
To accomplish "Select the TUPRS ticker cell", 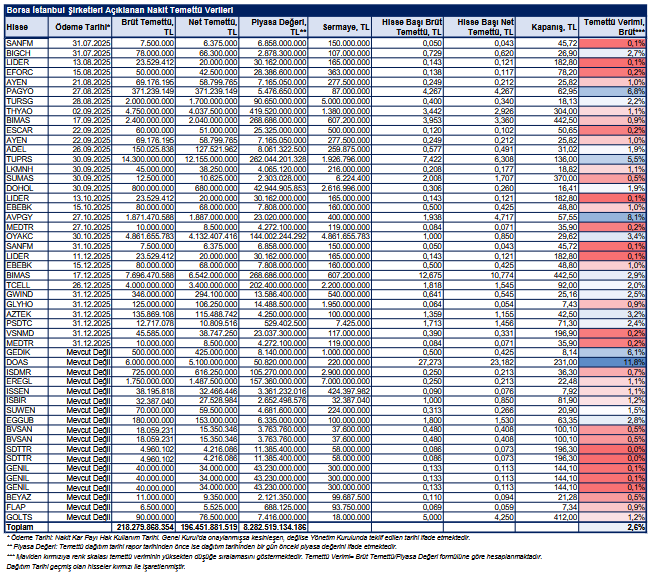I will point(27,159).
